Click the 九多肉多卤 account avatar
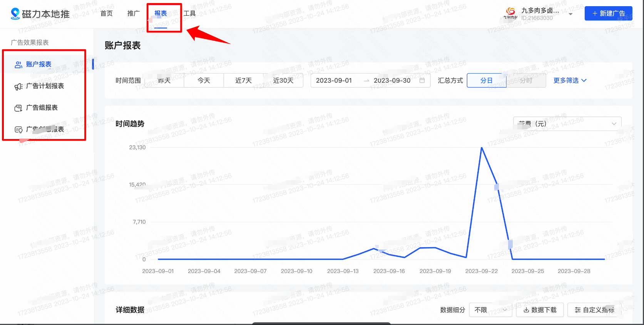 coord(511,13)
